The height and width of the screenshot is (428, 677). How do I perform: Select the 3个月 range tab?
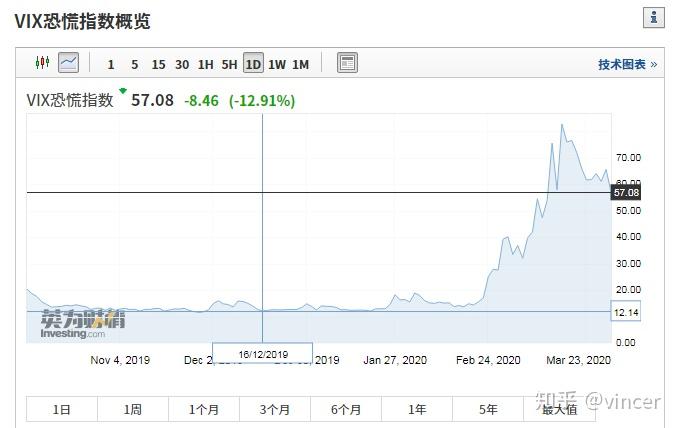[275, 409]
